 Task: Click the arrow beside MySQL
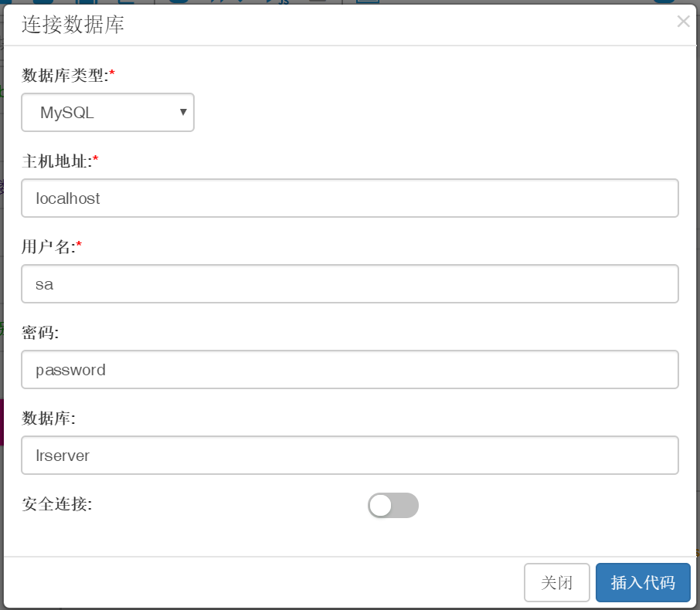183,113
